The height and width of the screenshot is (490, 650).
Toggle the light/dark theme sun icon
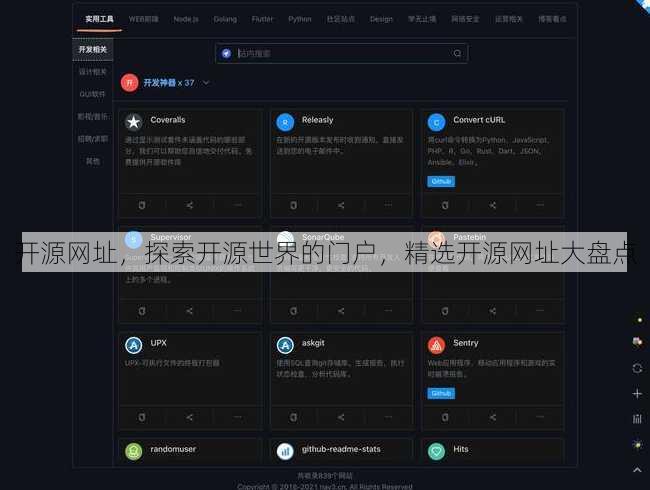638,444
